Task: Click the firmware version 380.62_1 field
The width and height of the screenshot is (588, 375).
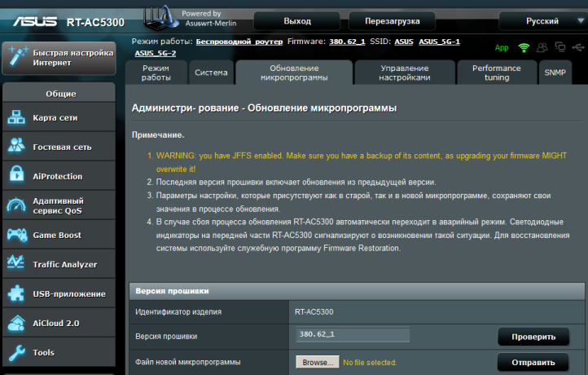Action: [x=353, y=334]
